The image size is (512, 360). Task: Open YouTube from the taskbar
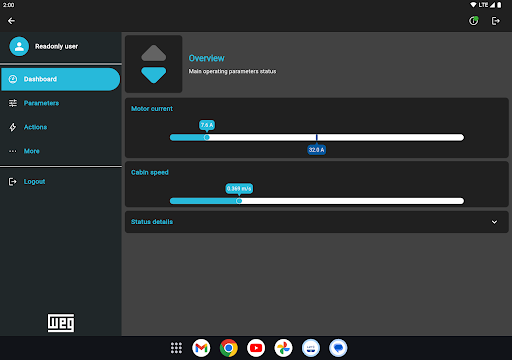(256, 348)
